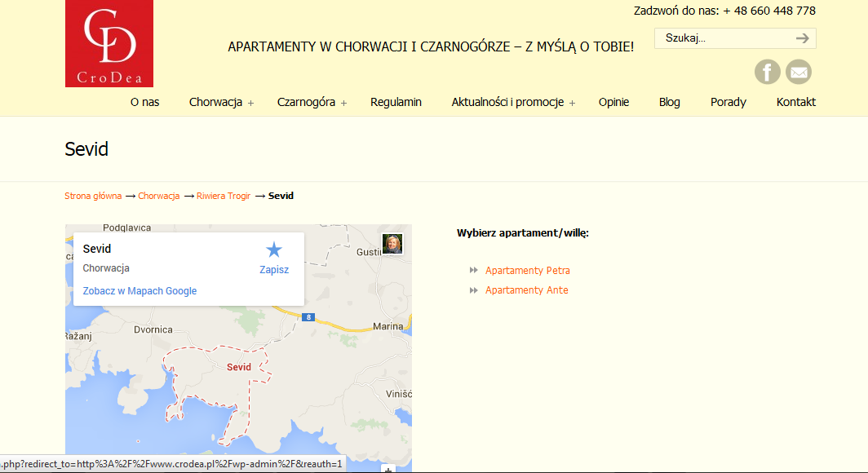Click the email envelope icon

(x=799, y=72)
